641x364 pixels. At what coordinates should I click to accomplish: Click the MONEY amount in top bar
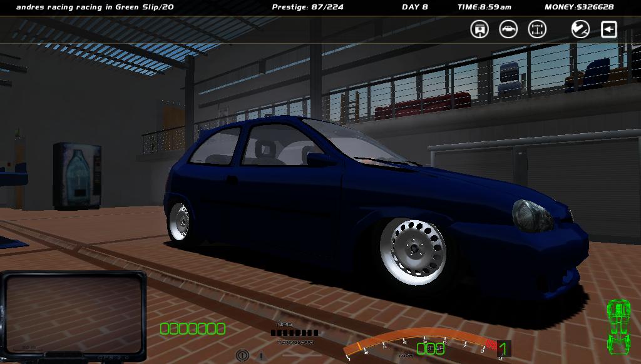click(579, 7)
